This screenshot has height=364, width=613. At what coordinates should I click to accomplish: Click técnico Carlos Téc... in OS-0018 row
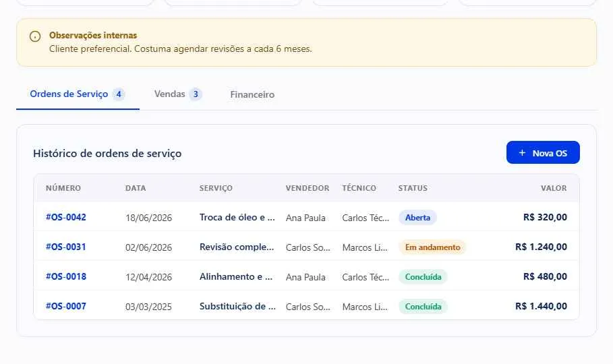[x=366, y=277]
